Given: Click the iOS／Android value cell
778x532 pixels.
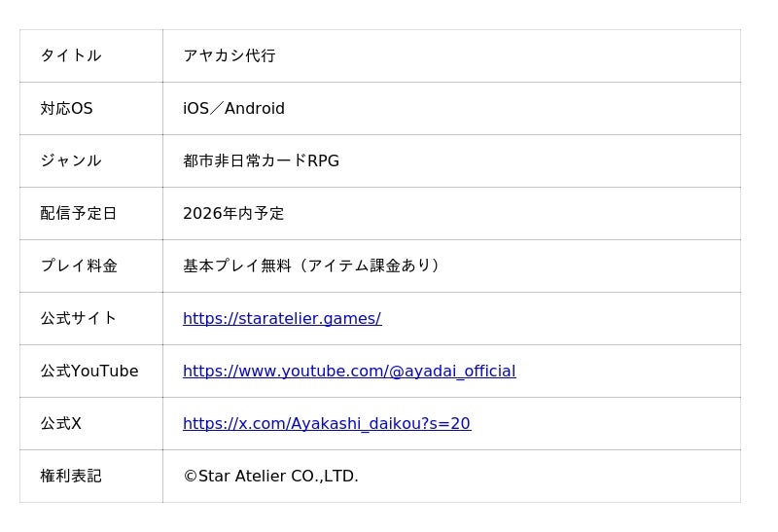Looking at the screenshot, I should click(x=451, y=108).
